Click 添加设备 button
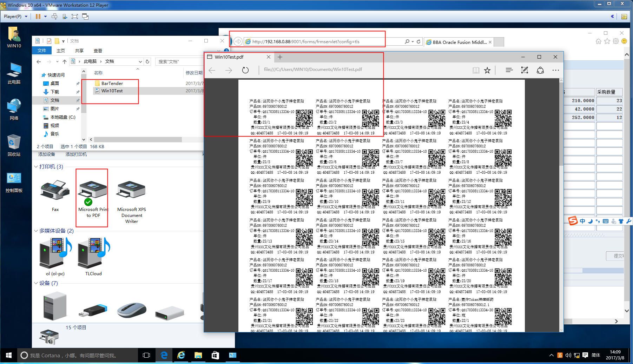Viewport: 633px width, 364px height. click(47, 154)
